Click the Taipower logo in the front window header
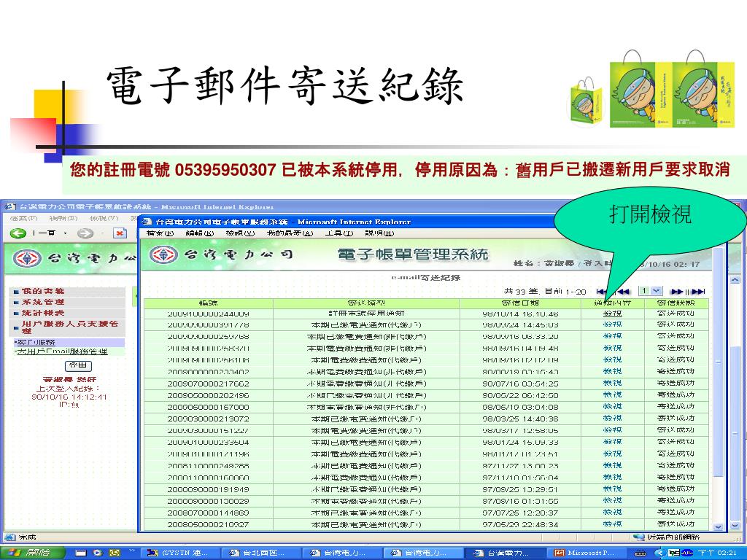 pyautogui.click(x=163, y=254)
